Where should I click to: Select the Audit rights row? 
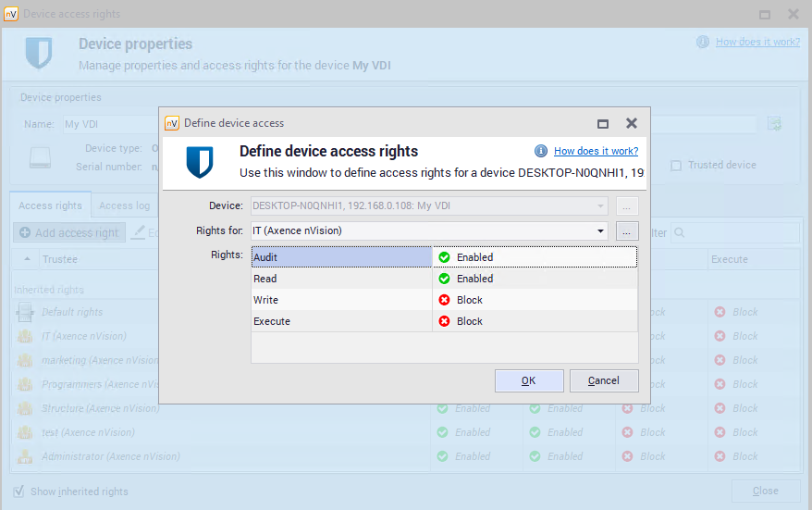pyautogui.click(x=341, y=257)
